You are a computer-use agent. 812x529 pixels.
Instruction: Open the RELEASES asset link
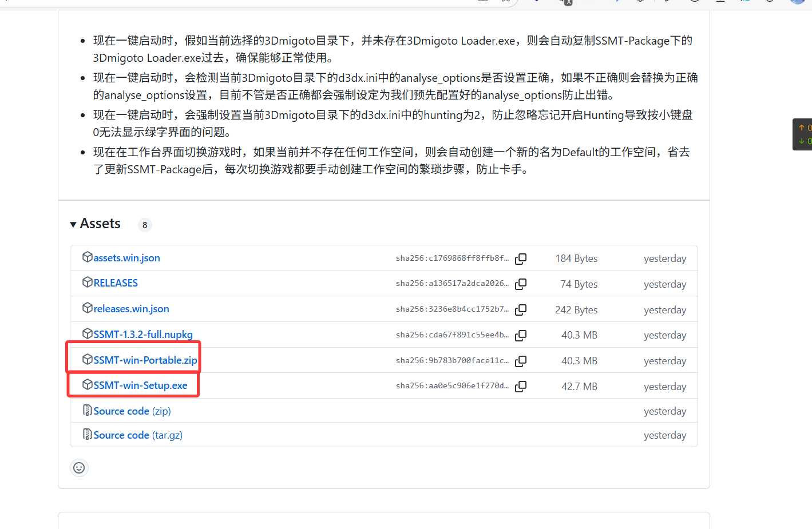pyautogui.click(x=115, y=283)
